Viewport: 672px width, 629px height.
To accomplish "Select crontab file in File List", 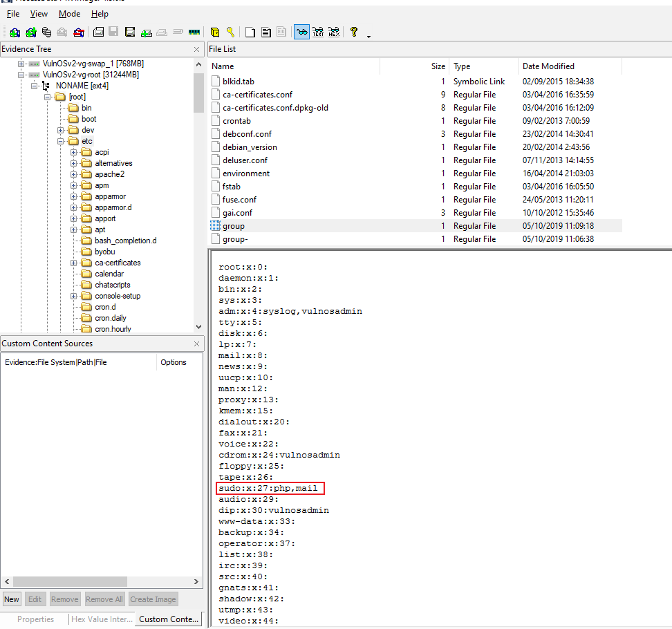I will (x=236, y=121).
